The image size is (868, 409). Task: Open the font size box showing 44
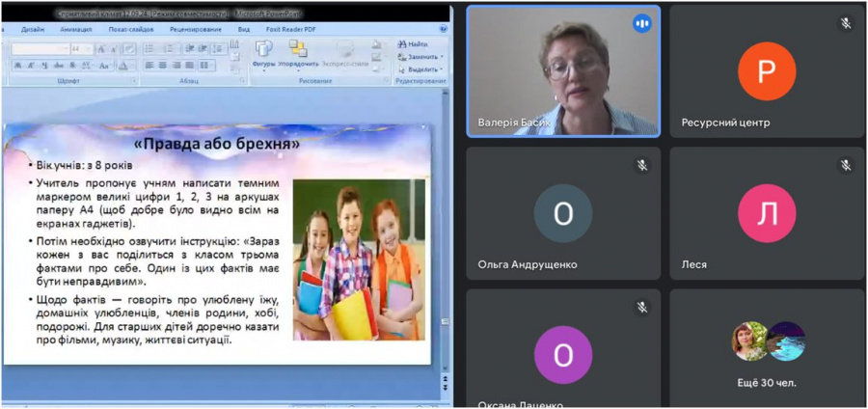pos(82,48)
